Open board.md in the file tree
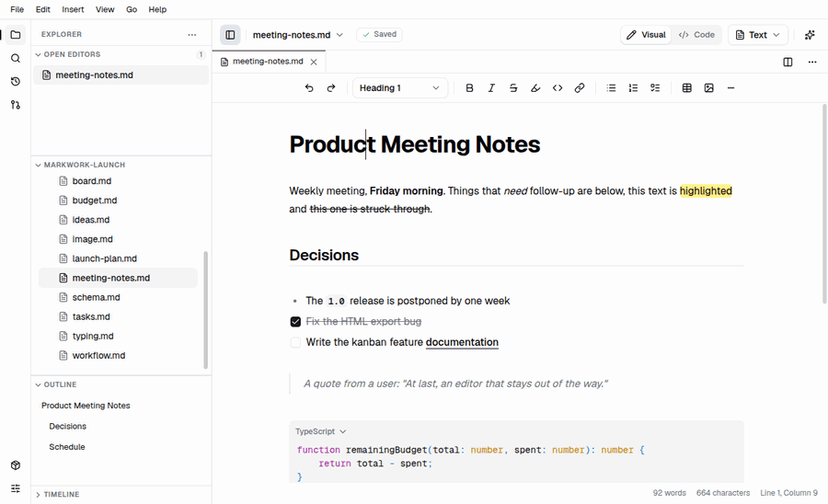This screenshot has width=828, height=504. 119,181
